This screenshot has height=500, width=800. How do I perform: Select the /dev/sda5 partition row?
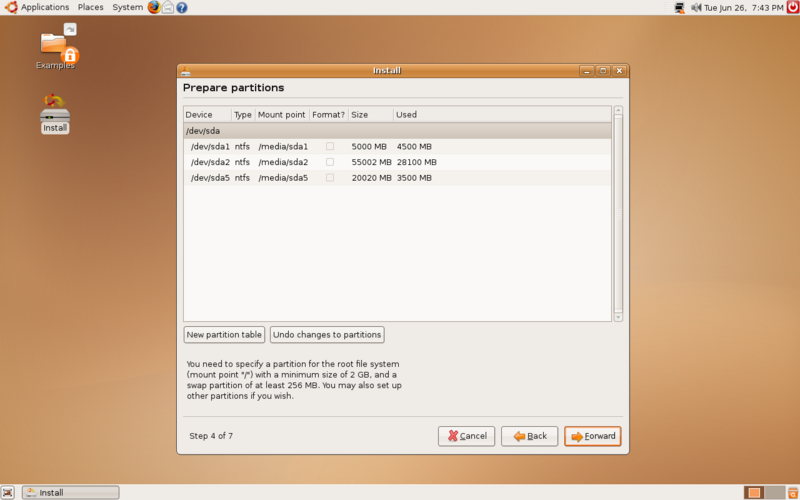pyautogui.click(x=397, y=178)
